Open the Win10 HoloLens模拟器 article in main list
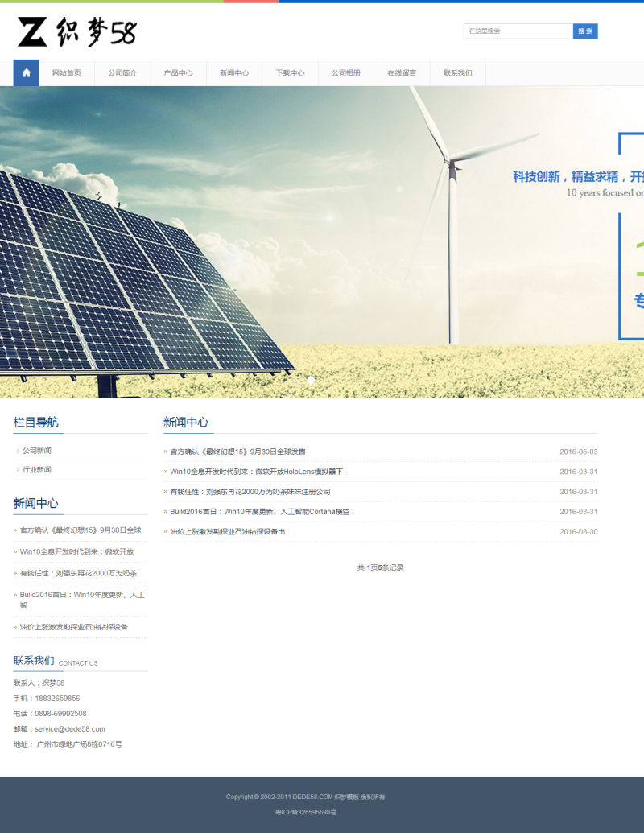 click(x=256, y=472)
